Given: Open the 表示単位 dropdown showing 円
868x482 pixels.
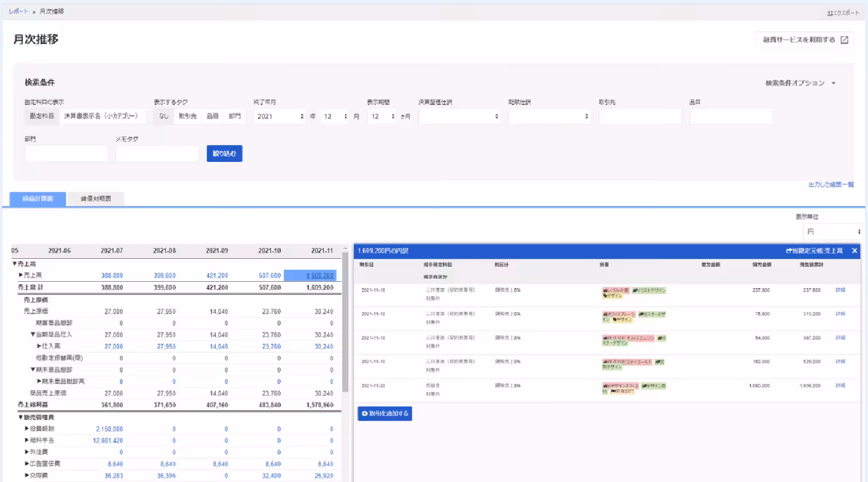Looking at the screenshot, I should [x=833, y=232].
